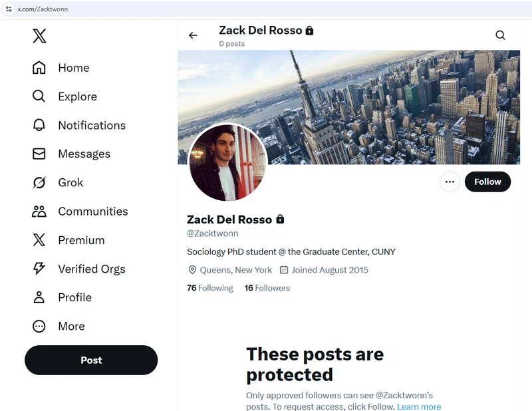The width and height of the screenshot is (532, 411).
Task: Open the round profile photo
Action: click(x=228, y=162)
